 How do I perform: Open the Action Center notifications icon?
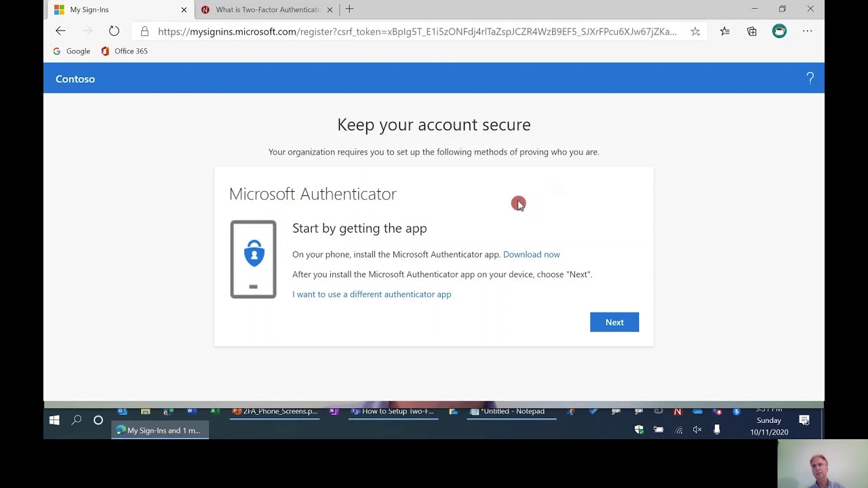pyautogui.click(x=804, y=421)
